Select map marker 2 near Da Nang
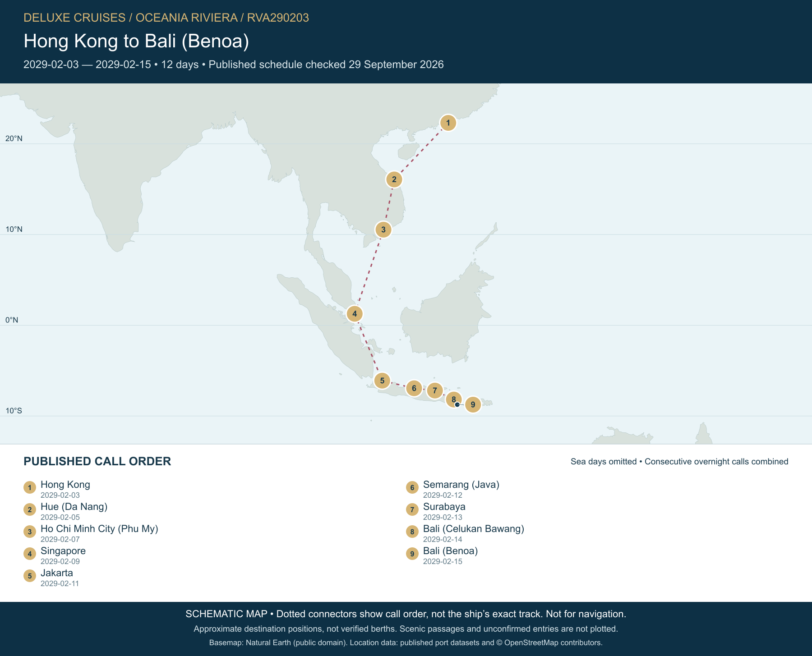This screenshot has height=656, width=812. (x=394, y=179)
